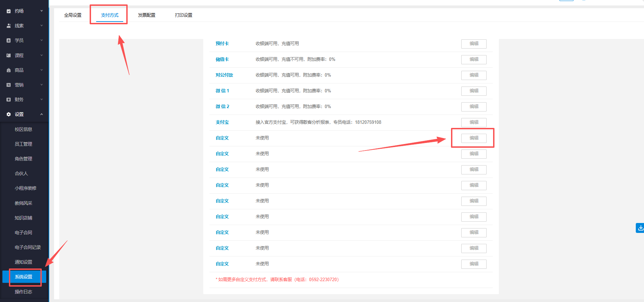Screen dimensions: 644x302
Task: Click the 营销 marketing icon in sidebar
Action: [x=9, y=85]
